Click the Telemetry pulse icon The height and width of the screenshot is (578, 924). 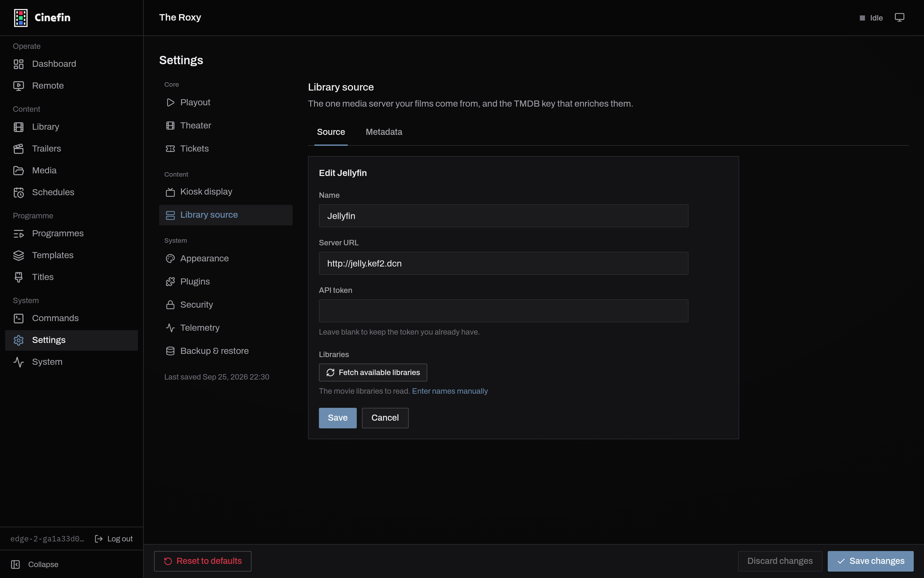[170, 328]
